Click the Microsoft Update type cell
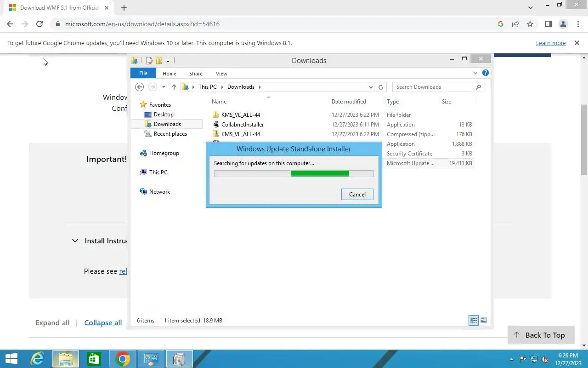The image size is (588, 368). point(410,163)
